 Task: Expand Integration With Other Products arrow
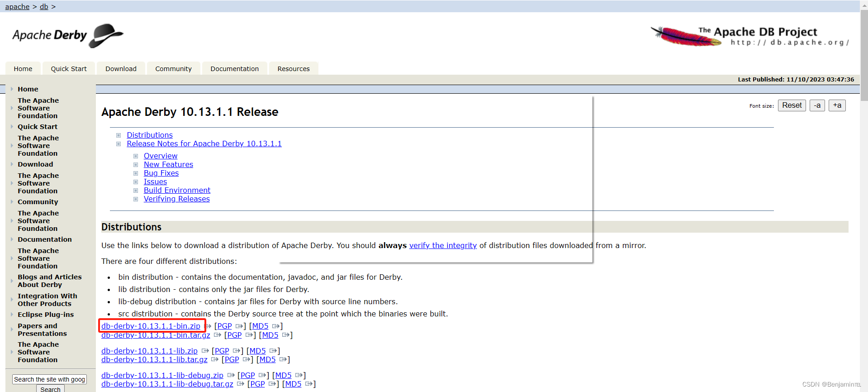tap(12, 300)
